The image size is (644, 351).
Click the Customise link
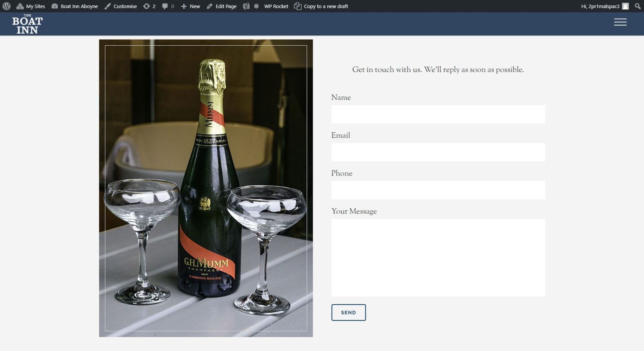(120, 6)
